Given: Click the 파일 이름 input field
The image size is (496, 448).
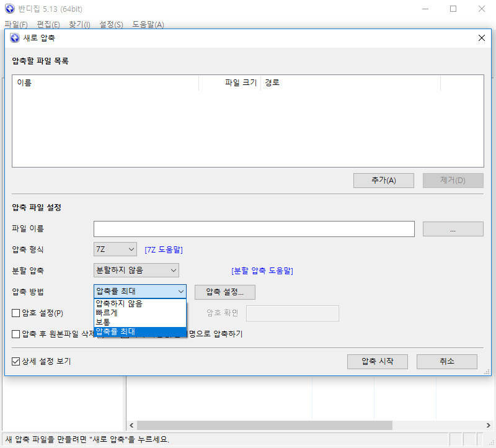Looking at the screenshot, I should tap(254, 229).
